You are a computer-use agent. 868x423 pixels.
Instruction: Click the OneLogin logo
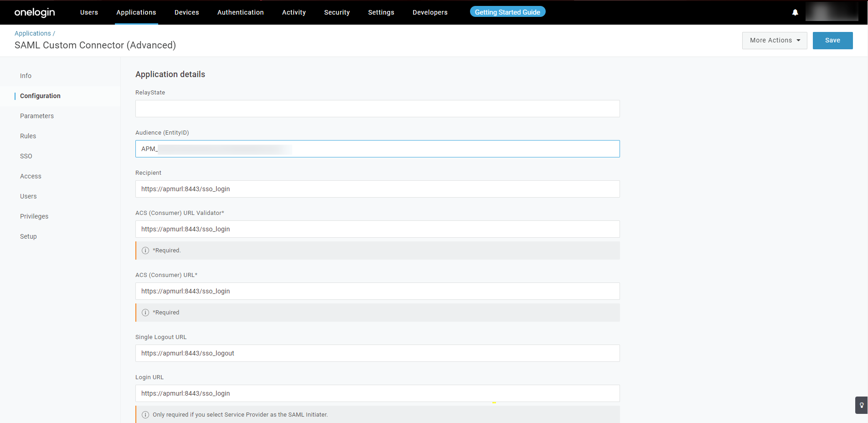35,12
